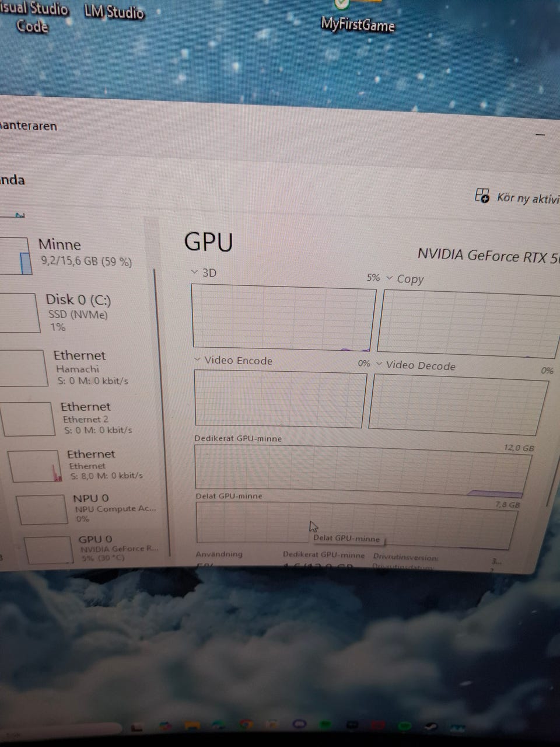Open File Explorer from the taskbar
560x747 pixels.
coord(192,726)
